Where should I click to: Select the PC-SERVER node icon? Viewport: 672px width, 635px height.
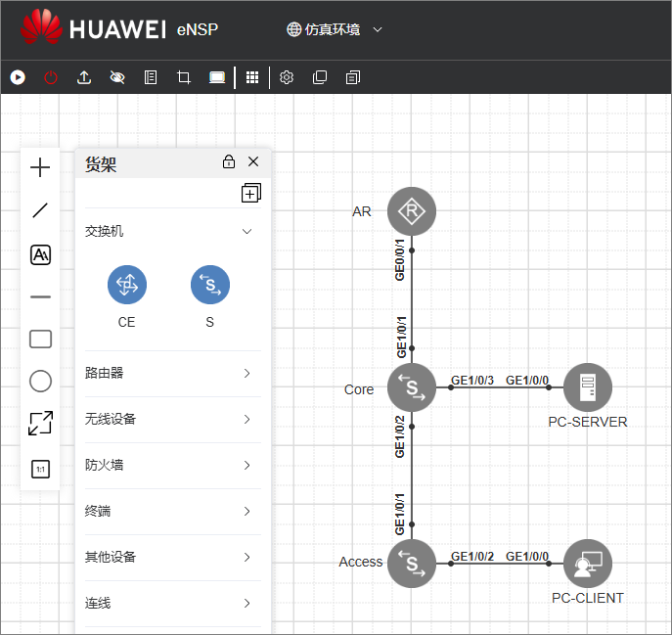588,387
